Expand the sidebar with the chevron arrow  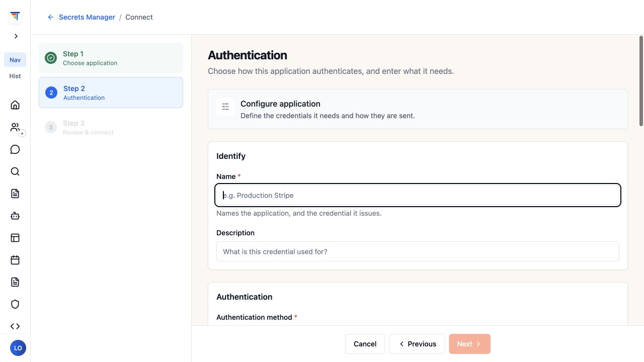point(16,36)
